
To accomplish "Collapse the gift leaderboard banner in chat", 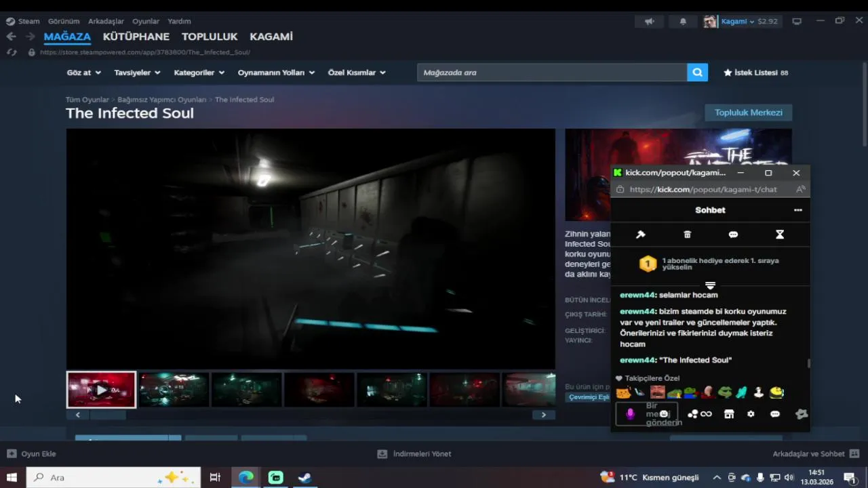I will [710, 285].
